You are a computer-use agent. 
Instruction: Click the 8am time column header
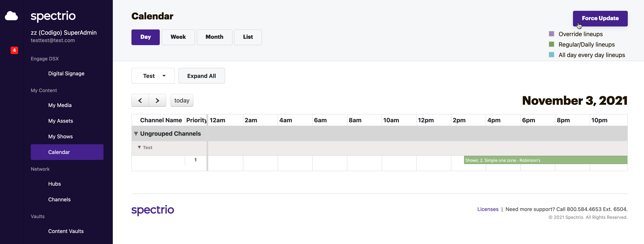point(355,120)
